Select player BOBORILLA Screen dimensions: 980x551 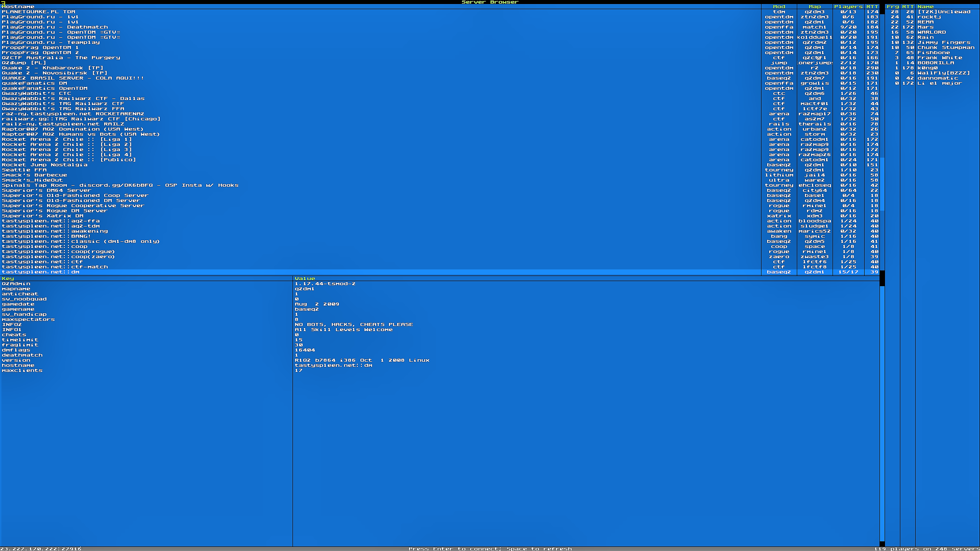coord(933,63)
